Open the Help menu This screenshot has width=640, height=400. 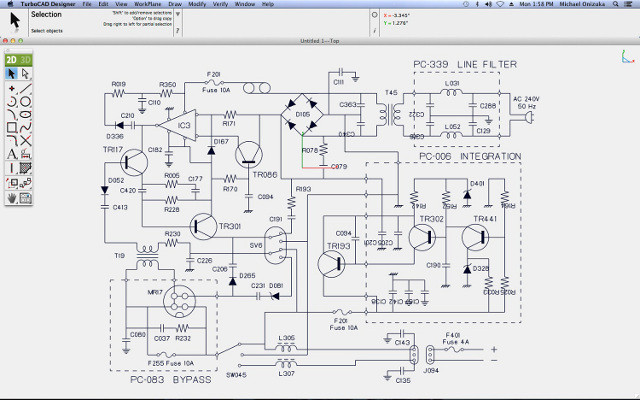(268, 4)
